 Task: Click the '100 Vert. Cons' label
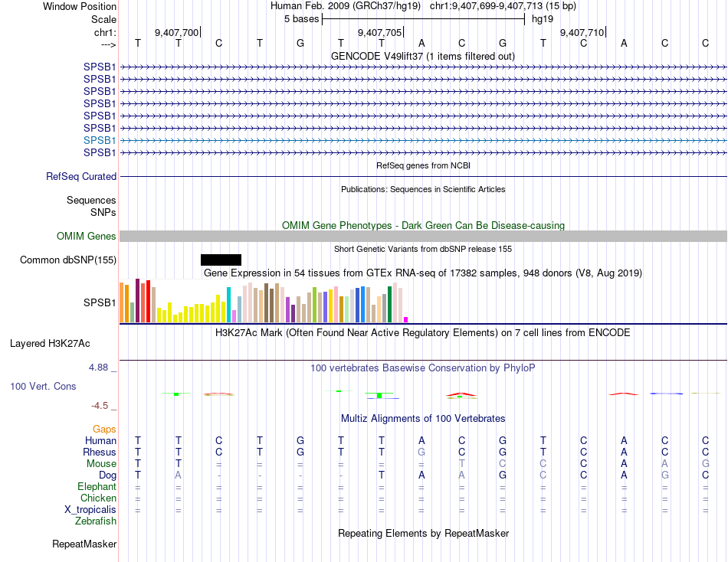point(43,386)
